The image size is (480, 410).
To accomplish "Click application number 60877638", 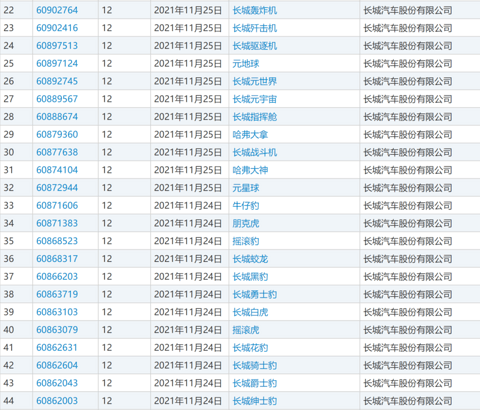I will (x=57, y=152).
